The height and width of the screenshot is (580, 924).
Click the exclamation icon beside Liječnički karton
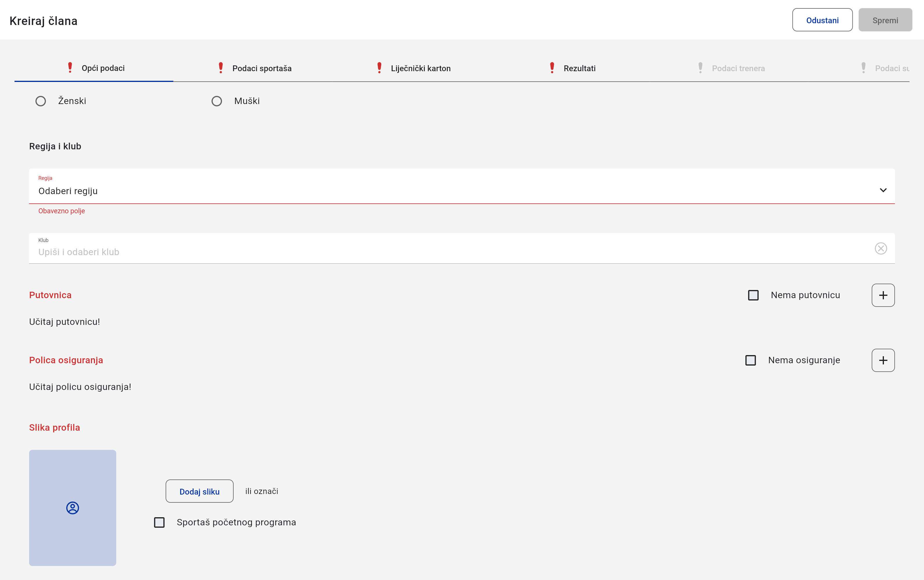(x=379, y=68)
